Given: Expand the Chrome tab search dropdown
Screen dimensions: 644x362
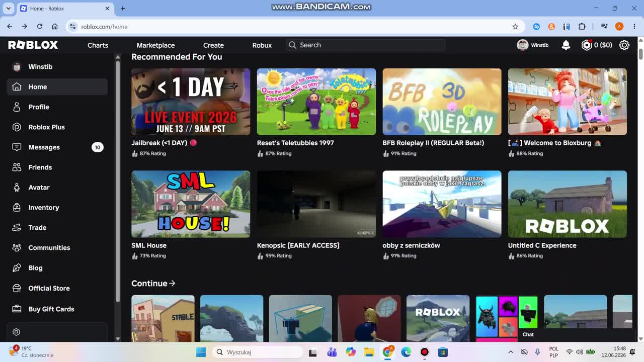Looking at the screenshot, I should pos(8,9).
